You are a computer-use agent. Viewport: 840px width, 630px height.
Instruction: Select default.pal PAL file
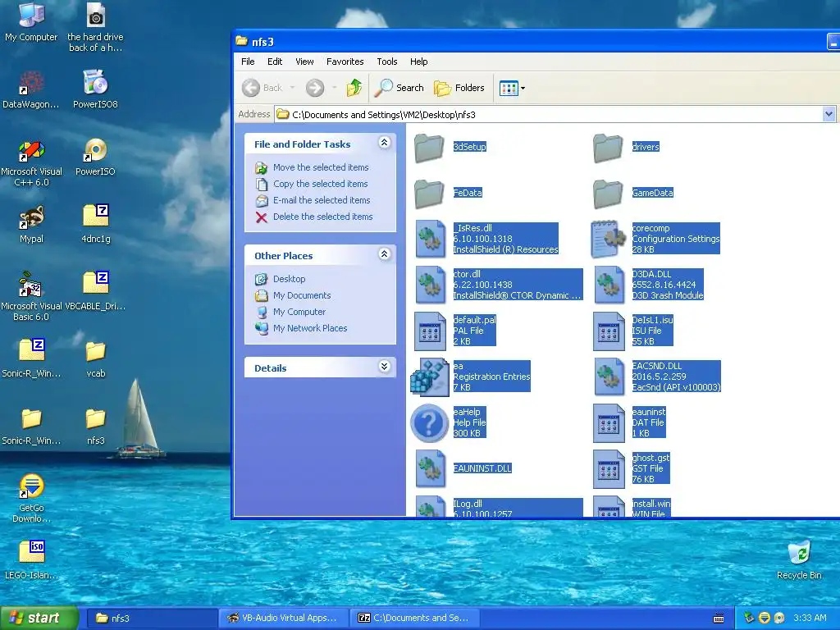point(455,331)
